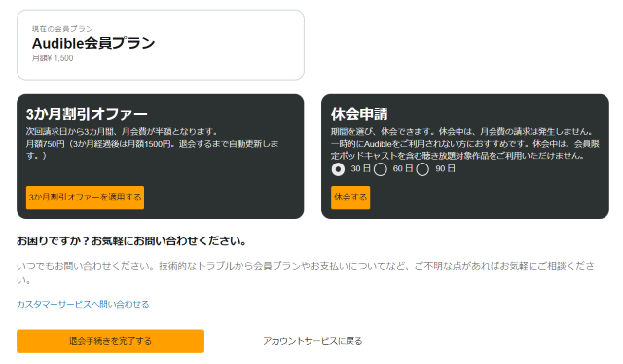
Task: Open the カスタマーサービスへ問い合わせる link
Action: pos(83,305)
